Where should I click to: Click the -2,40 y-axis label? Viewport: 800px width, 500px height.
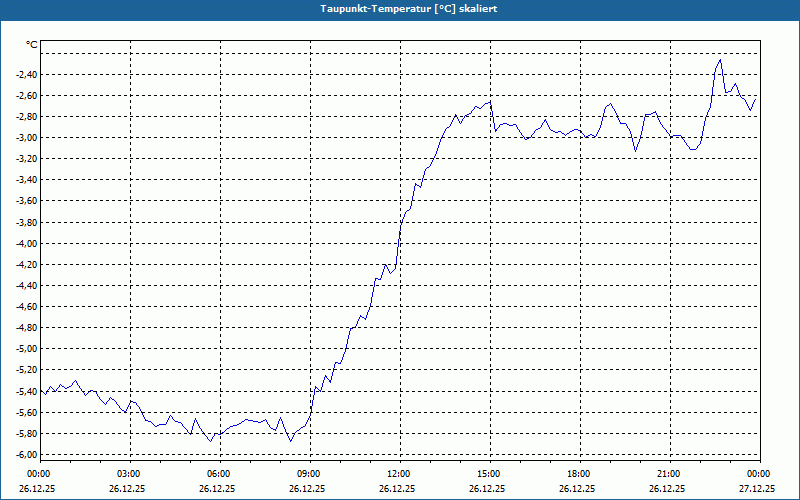(26, 74)
